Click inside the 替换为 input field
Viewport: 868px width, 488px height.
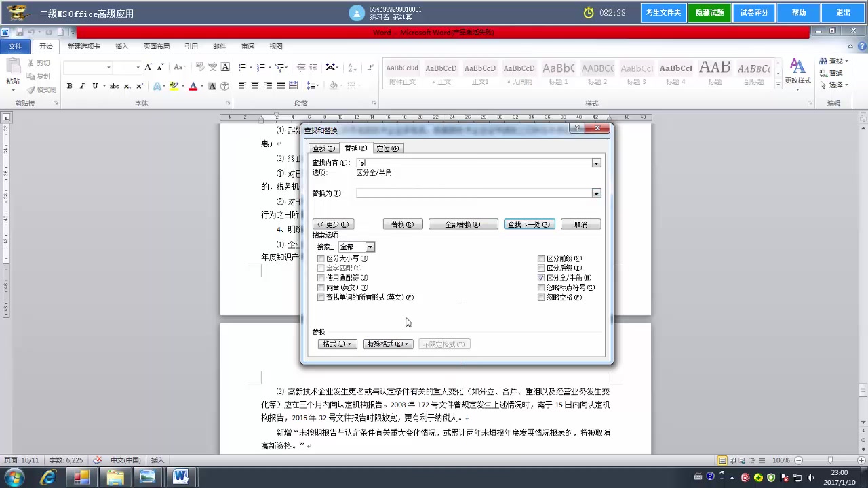pyautogui.click(x=474, y=193)
